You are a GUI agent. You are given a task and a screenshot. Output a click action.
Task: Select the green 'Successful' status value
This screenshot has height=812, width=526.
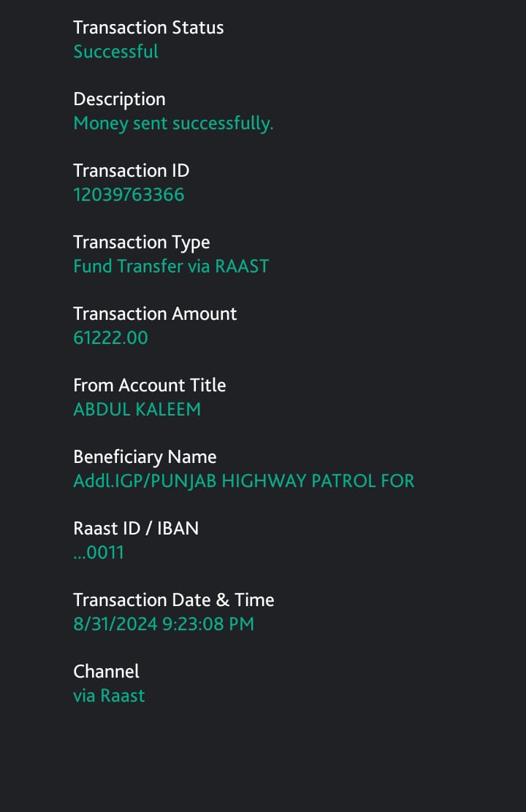coord(115,52)
